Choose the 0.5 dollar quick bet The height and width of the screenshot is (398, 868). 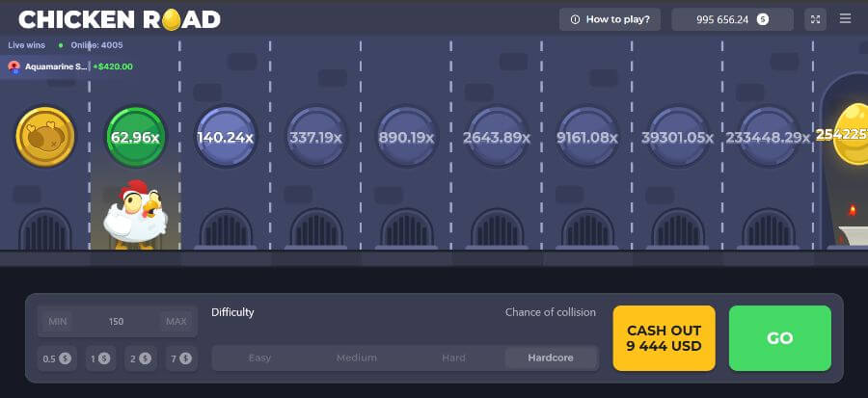56,358
